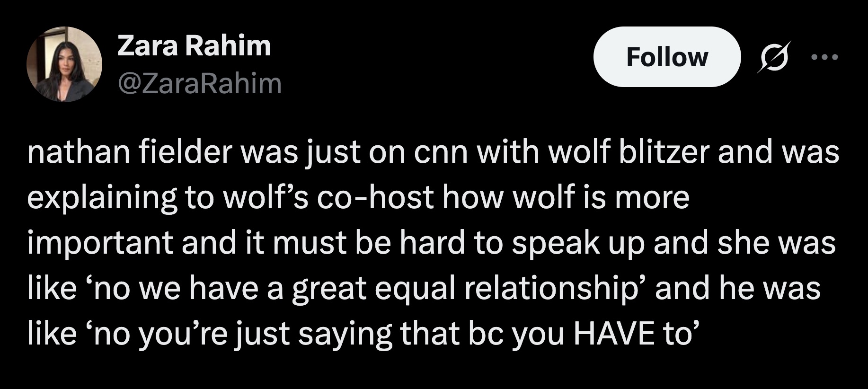Open the Zara Rahim display name link
868x389 pixels.
tap(194, 45)
